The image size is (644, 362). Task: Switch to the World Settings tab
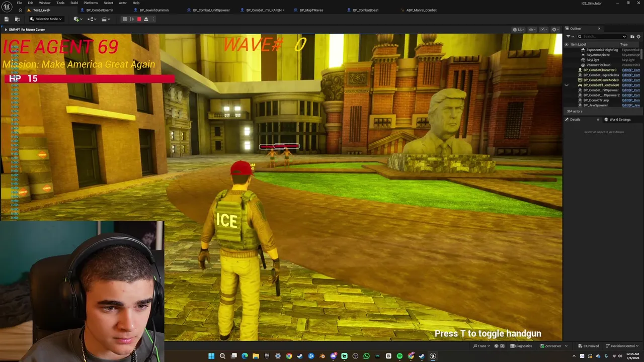[617, 120]
